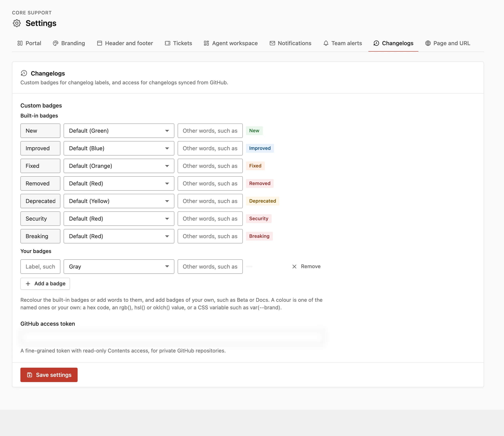Switch to the Portal tab
This screenshot has height=436, width=504.
click(x=29, y=43)
